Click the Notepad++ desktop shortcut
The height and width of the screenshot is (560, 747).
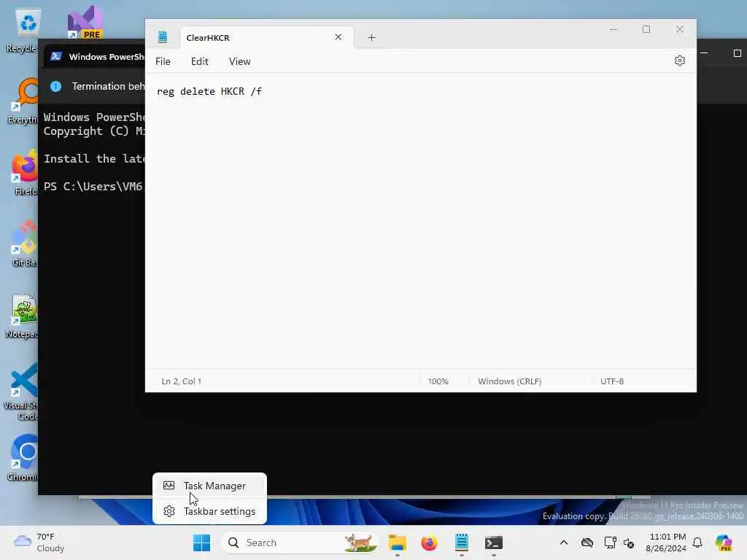(x=23, y=316)
